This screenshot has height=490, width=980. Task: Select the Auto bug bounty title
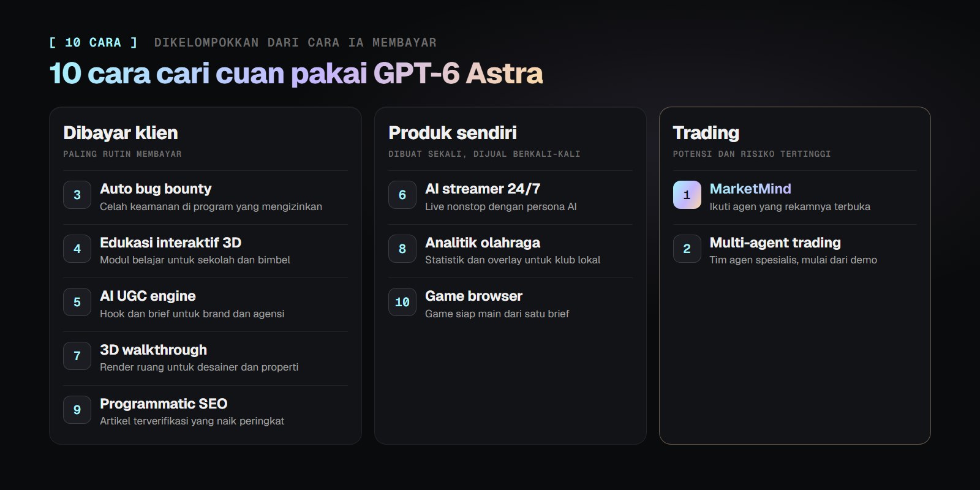click(x=156, y=189)
